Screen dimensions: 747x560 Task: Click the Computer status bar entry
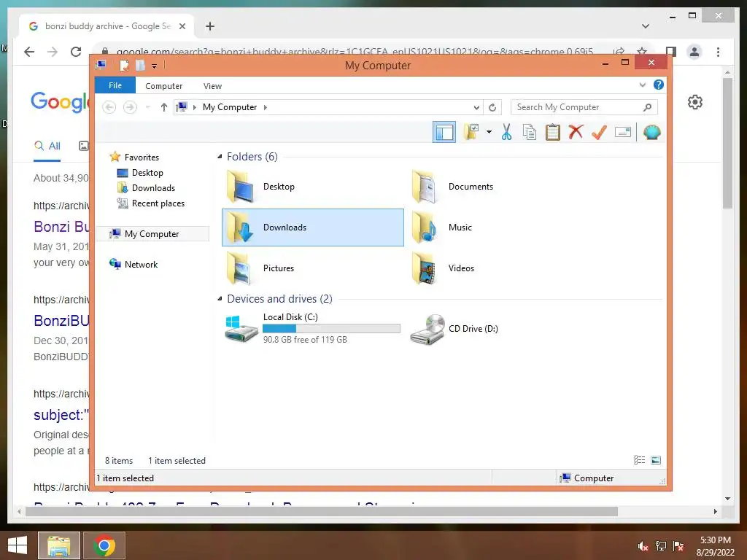pyautogui.click(x=587, y=478)
